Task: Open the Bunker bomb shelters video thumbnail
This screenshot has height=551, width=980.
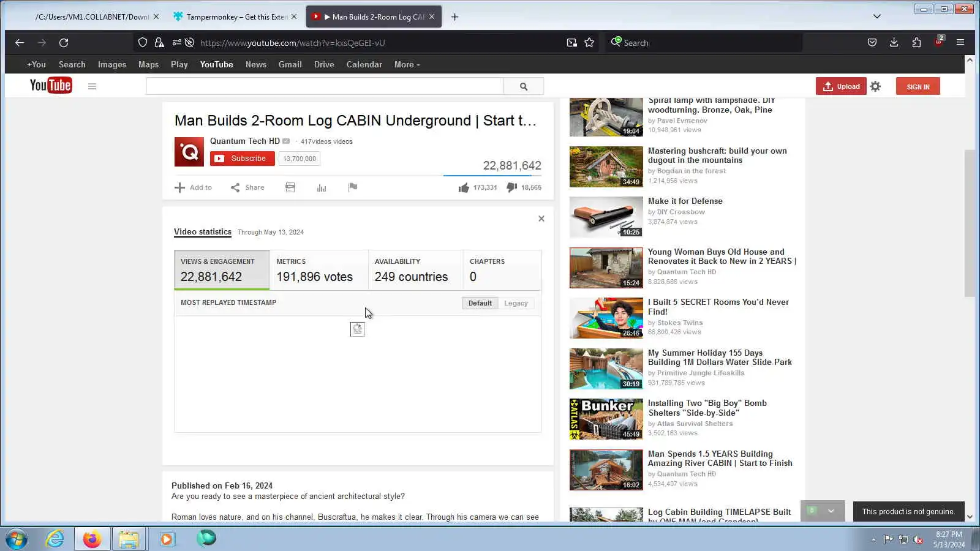Action: (606, 419)
